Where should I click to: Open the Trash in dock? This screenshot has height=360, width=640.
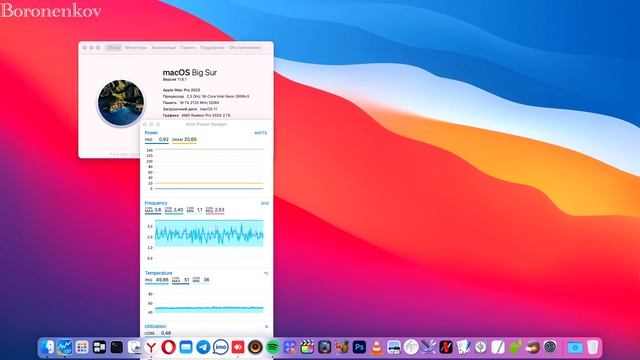tap(593, 347)
